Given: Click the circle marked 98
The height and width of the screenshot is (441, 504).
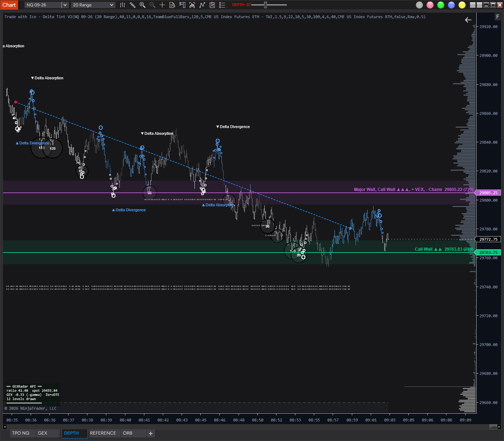Looking at the screenshot, I should [x=268, y=226].
